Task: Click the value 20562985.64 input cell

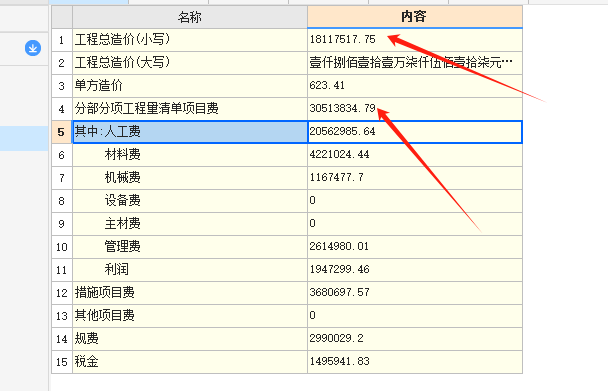Action: (415, 132)
